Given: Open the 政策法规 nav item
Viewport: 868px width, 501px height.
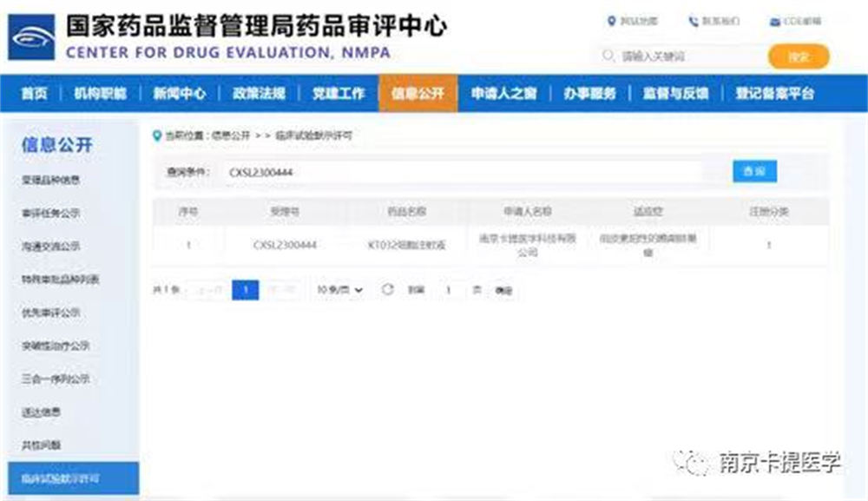Looking at the screenshot, I should (259, 93).
